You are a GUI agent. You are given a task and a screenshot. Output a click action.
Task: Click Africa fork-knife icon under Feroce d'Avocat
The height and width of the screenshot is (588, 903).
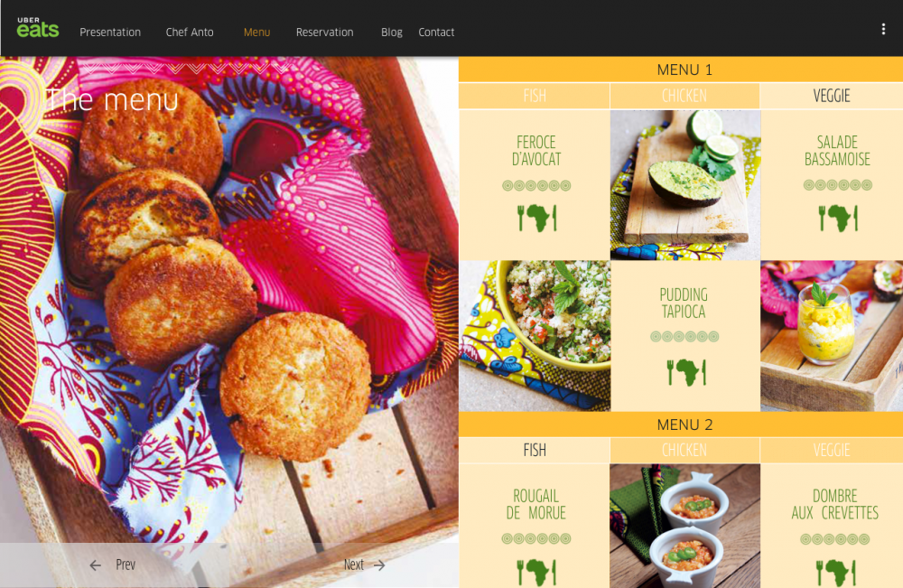(x=536, y=218)
